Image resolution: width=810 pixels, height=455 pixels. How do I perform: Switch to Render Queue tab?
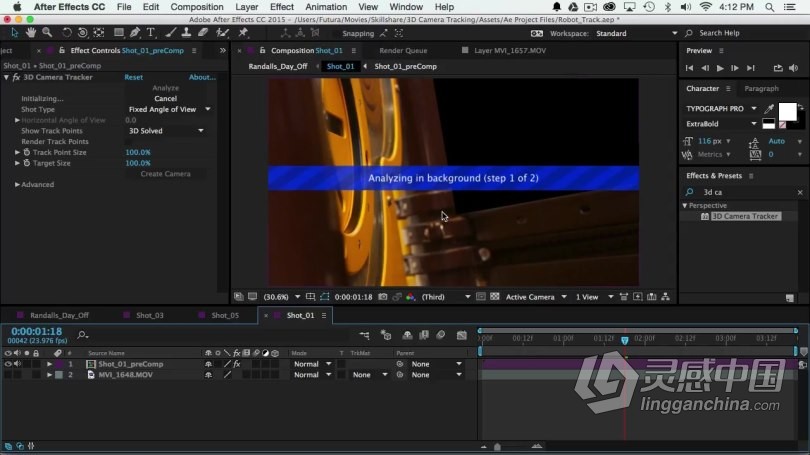click(403, 51)
